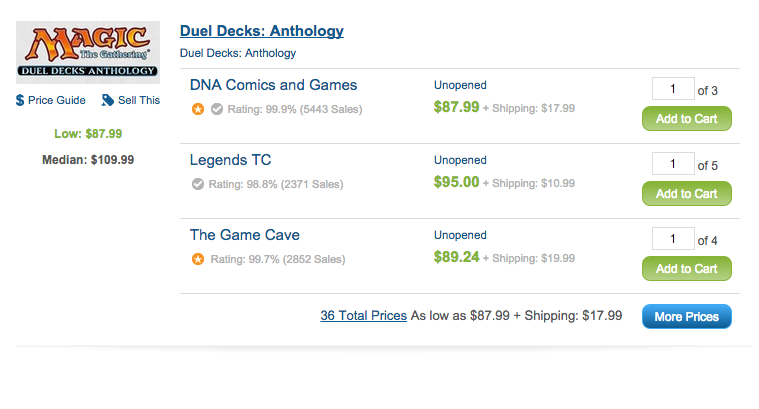
Task: Add the $89.24 Game Cave listing to cart
Action: (x=687, y=269)
